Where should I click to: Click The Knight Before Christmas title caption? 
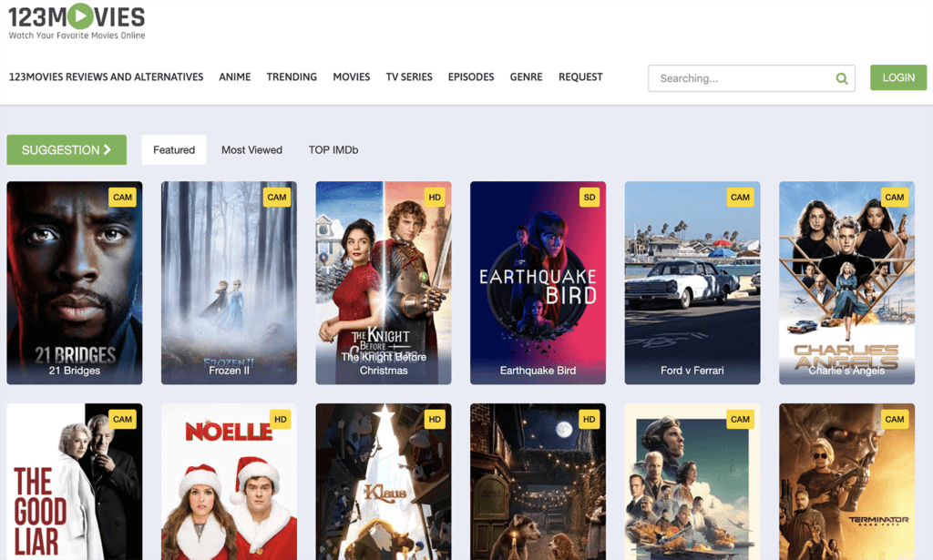point(384,364)
